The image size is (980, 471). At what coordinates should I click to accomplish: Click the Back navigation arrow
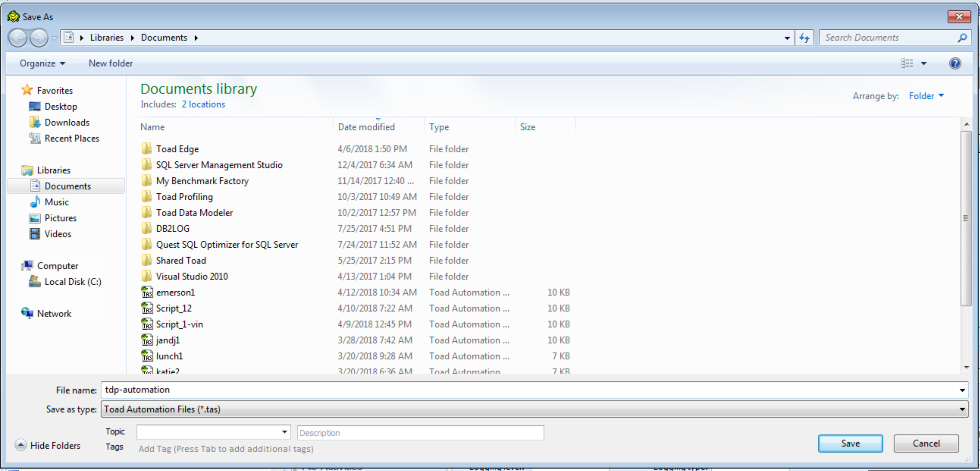pyautogui.click(x=18, y=38)
